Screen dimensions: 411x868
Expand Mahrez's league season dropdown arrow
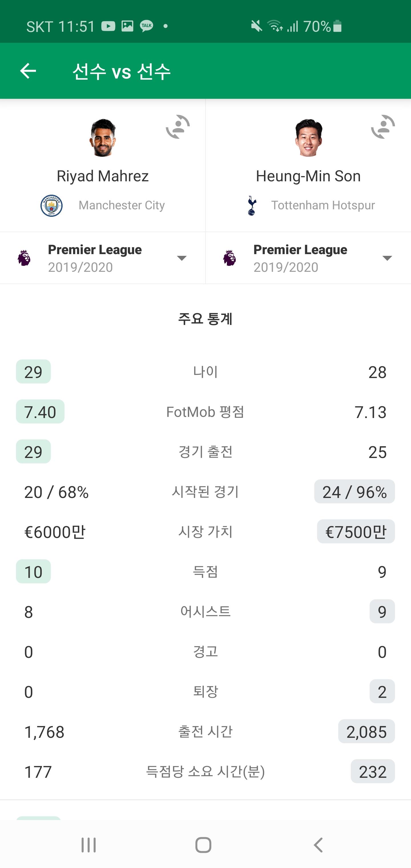click(182, 258)
